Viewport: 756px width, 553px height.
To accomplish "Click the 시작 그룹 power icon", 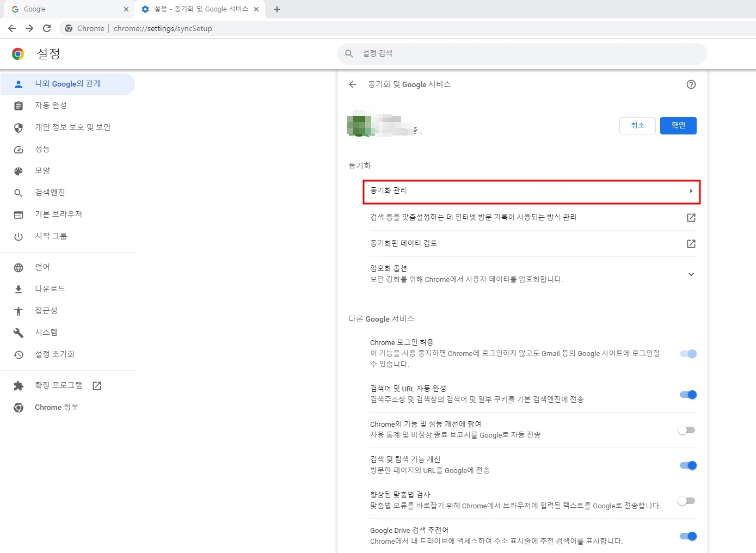I will pyautogui.click(x=19, y=236).
